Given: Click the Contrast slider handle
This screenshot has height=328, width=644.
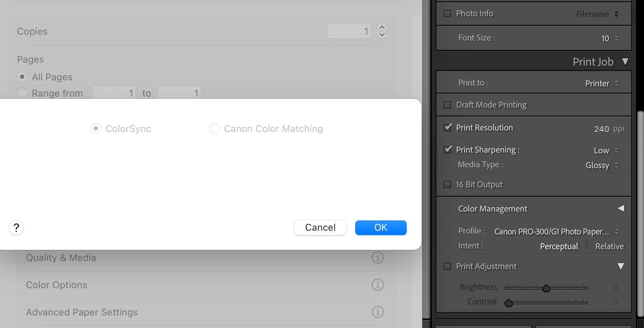Looking at the screenshot, I should (x=509, y=303).
